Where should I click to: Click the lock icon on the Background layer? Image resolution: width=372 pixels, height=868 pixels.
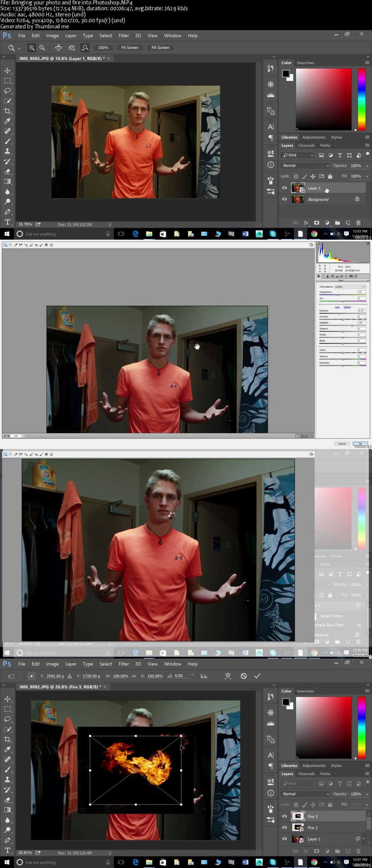pos(357,199)
